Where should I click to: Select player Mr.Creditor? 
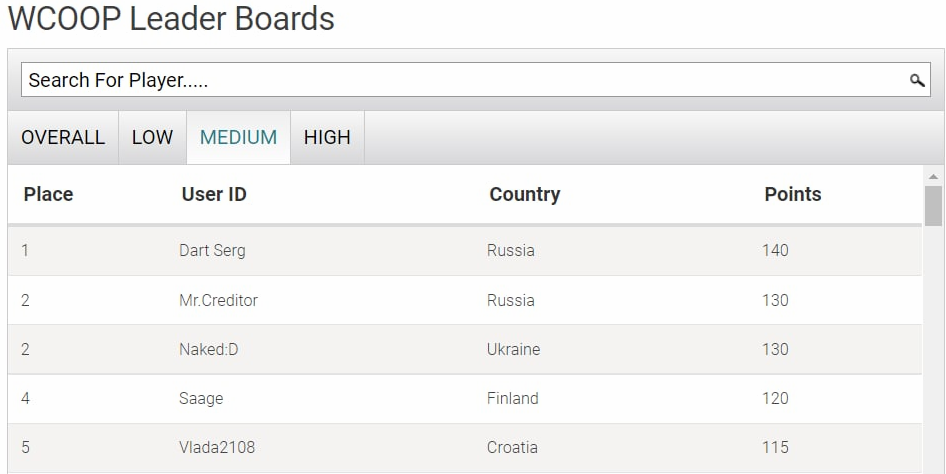pos(218,300)
